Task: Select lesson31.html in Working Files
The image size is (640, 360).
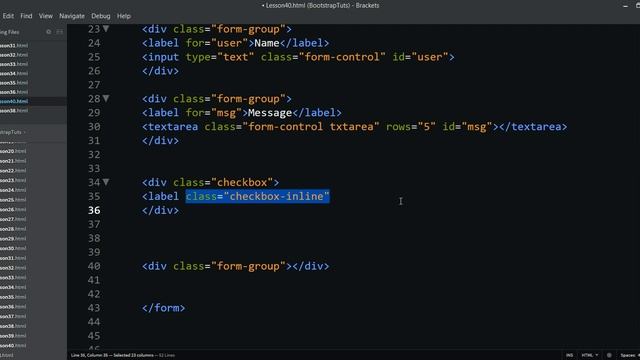Action: [x=14, y=45]
